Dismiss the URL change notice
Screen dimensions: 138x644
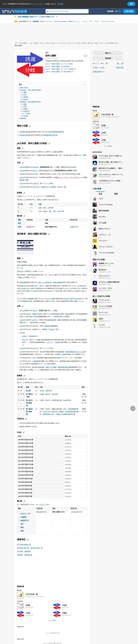tap(57, 17)
